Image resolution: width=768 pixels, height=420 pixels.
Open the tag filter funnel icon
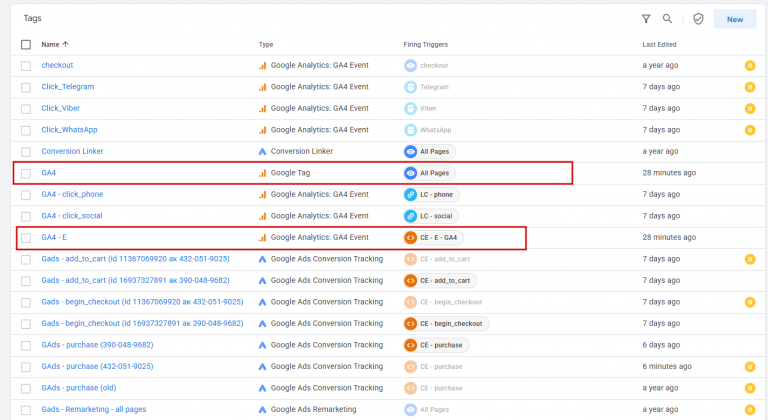click(646, 19)
